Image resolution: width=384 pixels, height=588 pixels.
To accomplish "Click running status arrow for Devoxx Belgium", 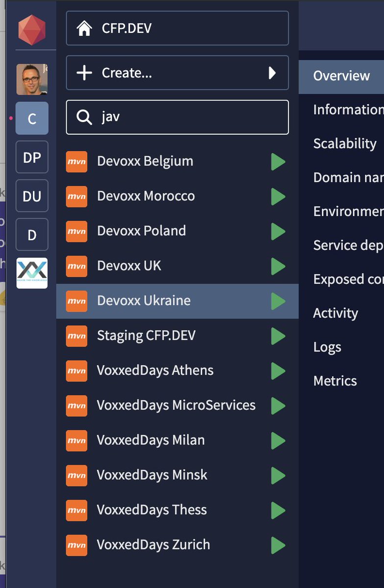I will point(278,161).
